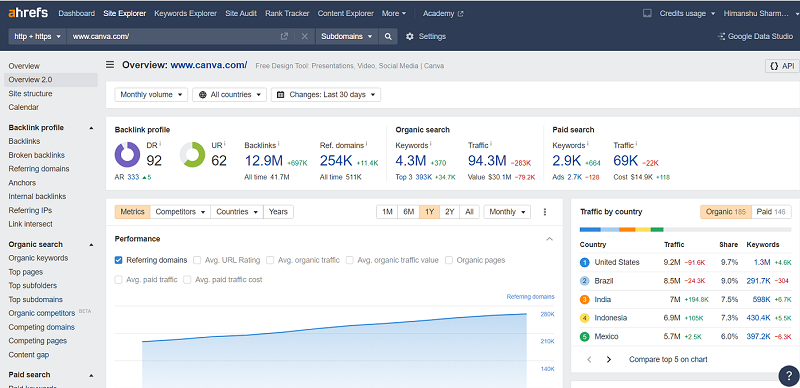Click the calendar icon in Changes filter

pos(281,94)
